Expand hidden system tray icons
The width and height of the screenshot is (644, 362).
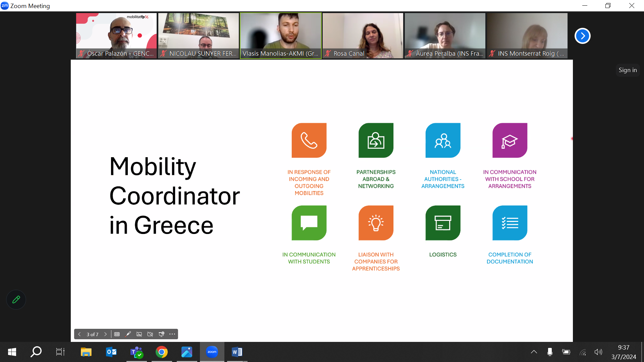tap(534, 352)
